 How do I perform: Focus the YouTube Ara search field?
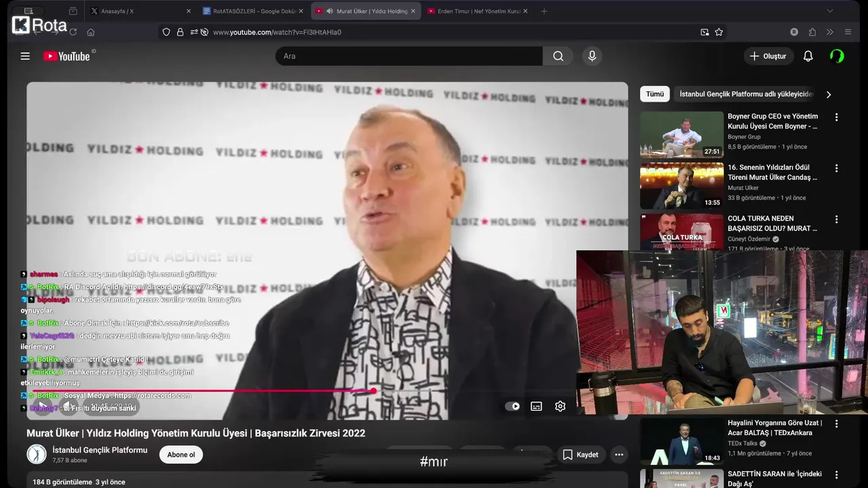pos(409,56)
